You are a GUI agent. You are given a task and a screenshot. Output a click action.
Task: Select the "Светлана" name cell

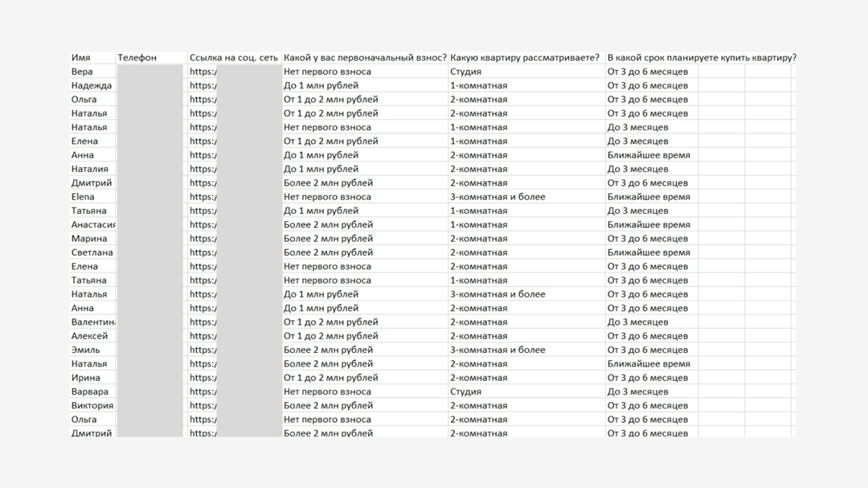[x=92, y=252]
